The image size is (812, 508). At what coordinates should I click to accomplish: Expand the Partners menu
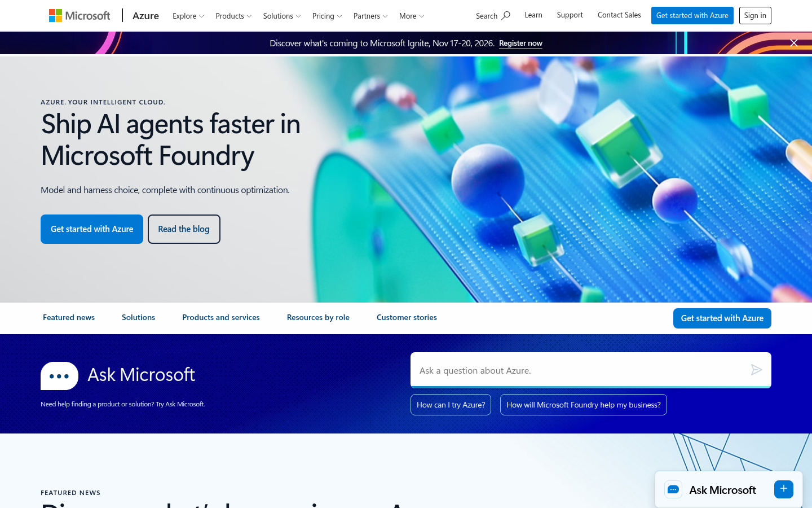point(370,16)
